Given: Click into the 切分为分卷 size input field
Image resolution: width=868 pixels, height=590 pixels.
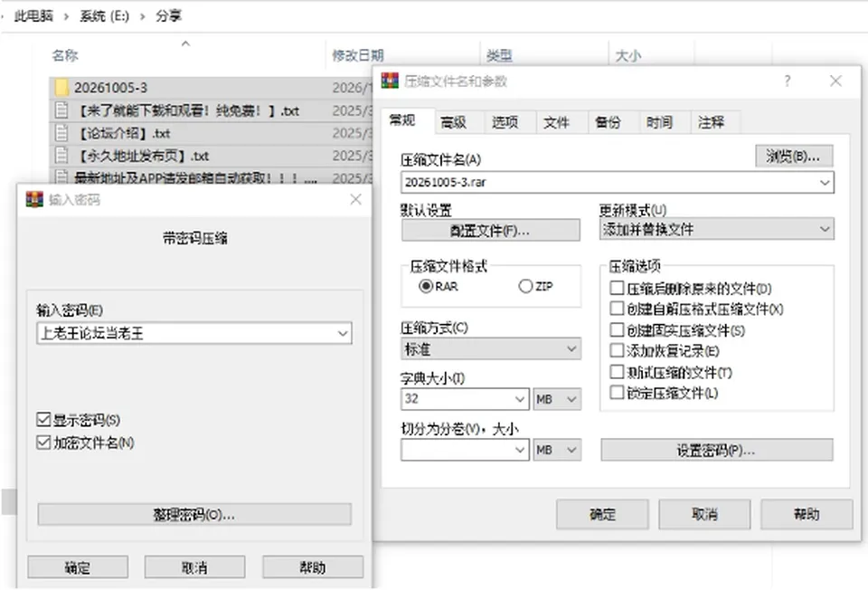Looking at the screenshot, I should [x=465, y=450].
